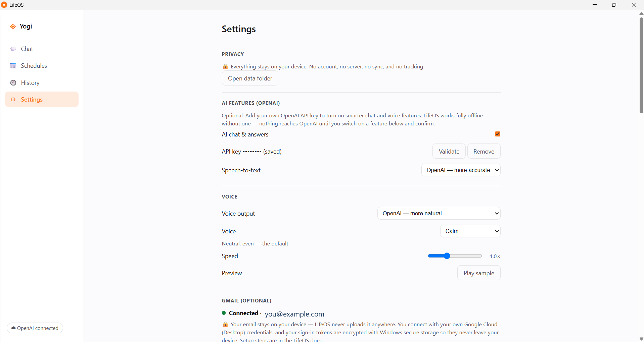The image size is (644, 342).
Task: Click the lock icon beside privacy statement
Action: pos(225,67)
